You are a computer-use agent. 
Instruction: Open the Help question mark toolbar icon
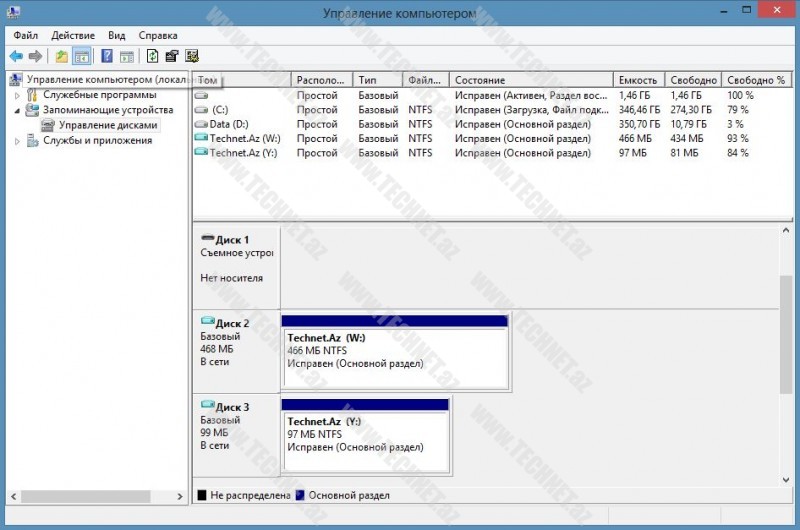(107, 56)
